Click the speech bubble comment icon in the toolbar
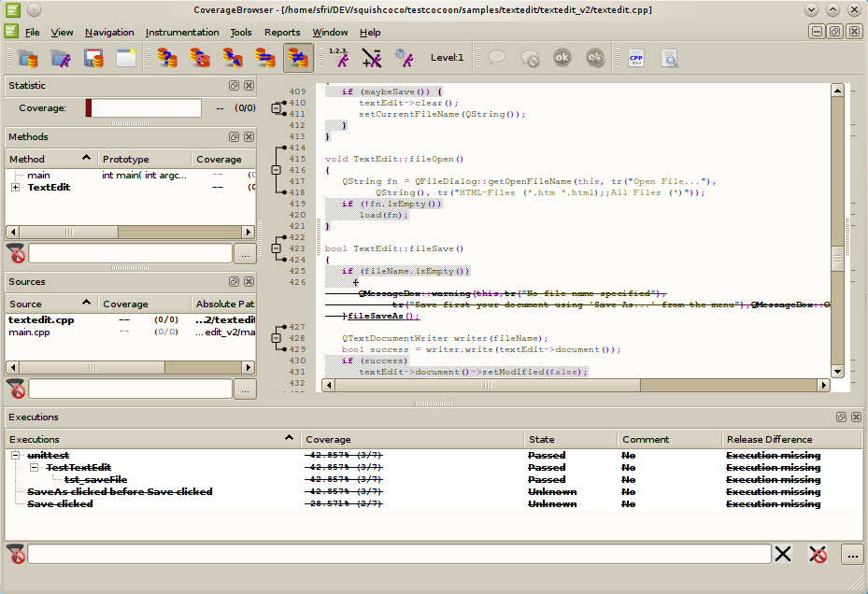Screen dimensions: 868x594 (x=496, y=58)
